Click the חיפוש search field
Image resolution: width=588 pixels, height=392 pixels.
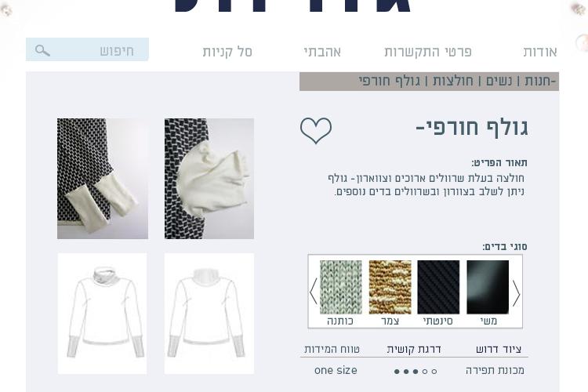point(87,49)
